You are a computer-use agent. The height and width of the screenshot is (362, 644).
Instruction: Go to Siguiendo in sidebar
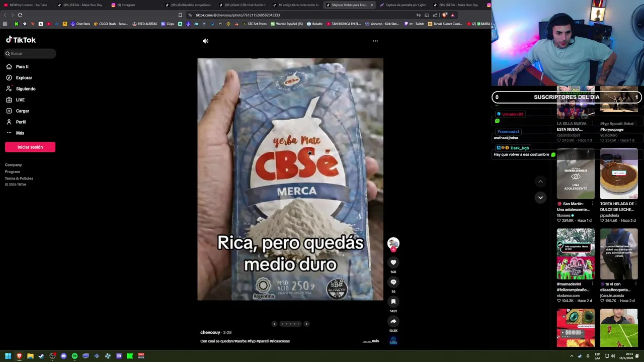click(x=26, y=88)
